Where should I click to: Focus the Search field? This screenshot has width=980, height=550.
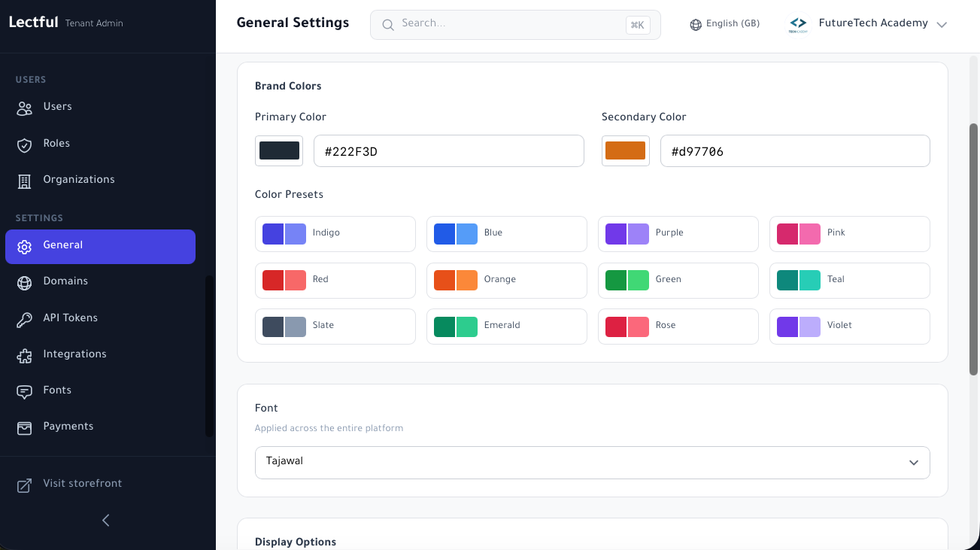(515, 25)
